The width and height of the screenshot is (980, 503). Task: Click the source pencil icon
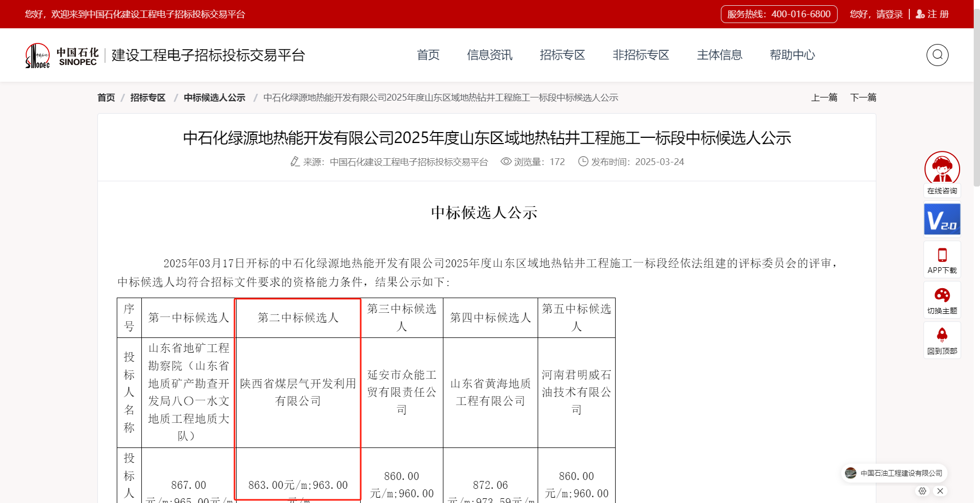[x=295, y=162]
